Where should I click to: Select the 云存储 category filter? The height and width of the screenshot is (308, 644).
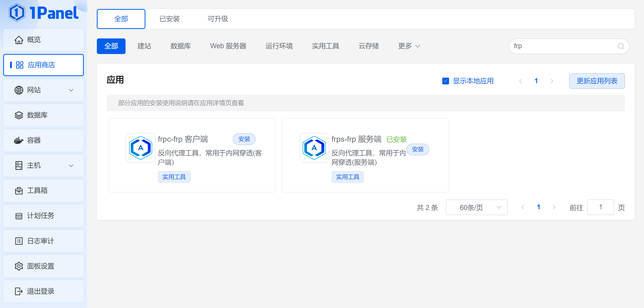pos(369,46)
